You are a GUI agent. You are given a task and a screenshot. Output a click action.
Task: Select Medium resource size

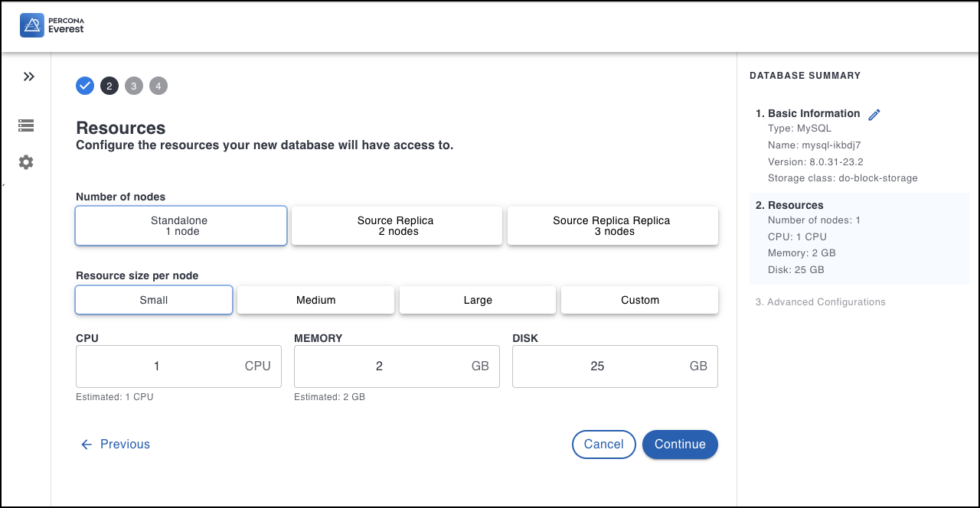pyautogui.click(x=315, y=300)
